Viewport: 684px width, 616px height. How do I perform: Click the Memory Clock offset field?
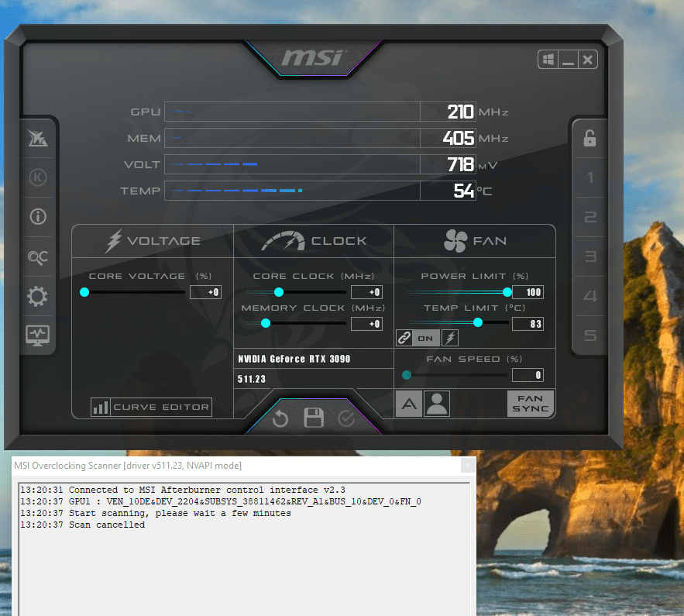click(367, 324)
